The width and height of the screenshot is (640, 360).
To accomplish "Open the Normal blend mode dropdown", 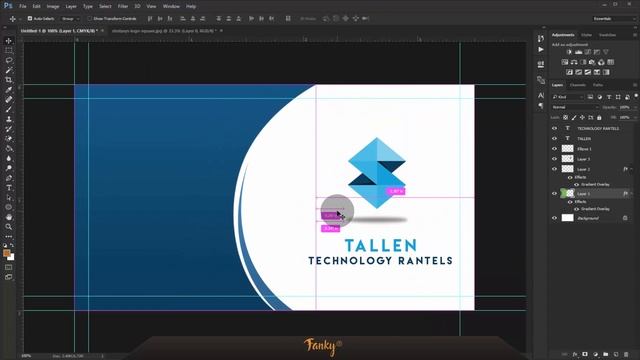I will pyautogui.click(x=575, y=107).
